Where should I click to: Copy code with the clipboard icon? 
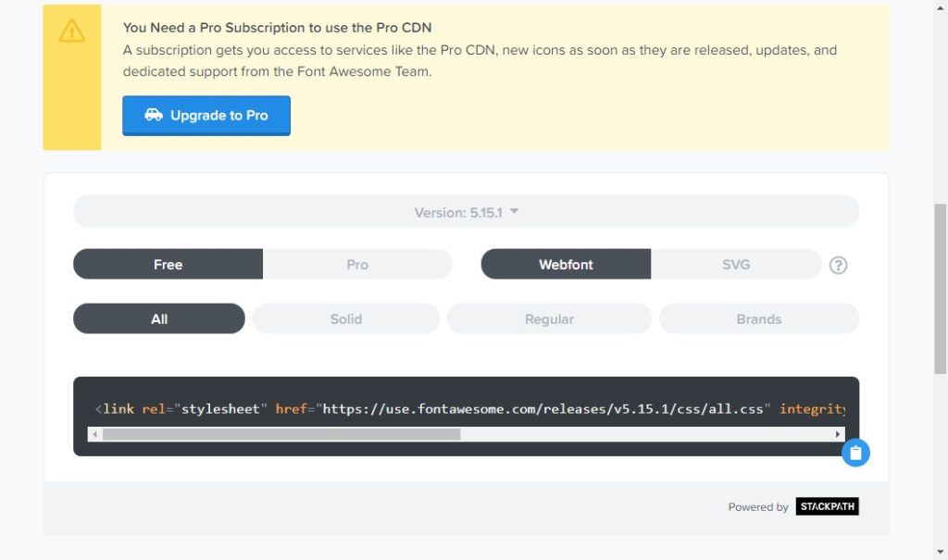(x=855, y=453)
